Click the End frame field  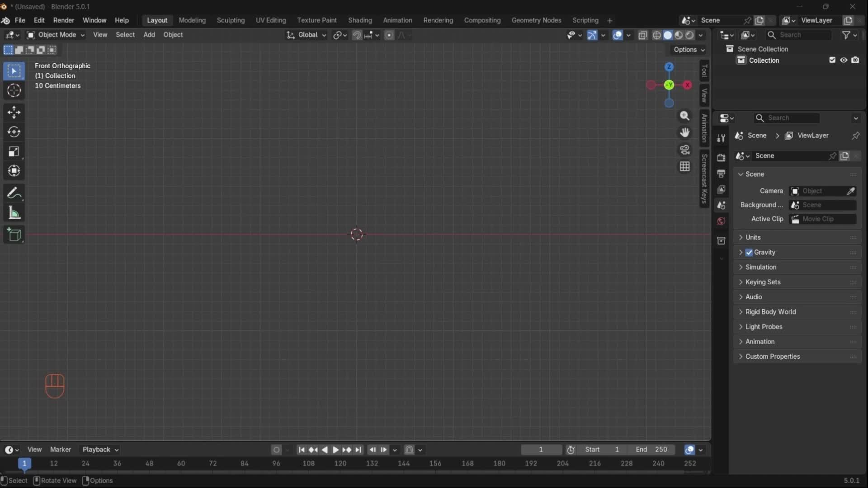click(651, 450)
